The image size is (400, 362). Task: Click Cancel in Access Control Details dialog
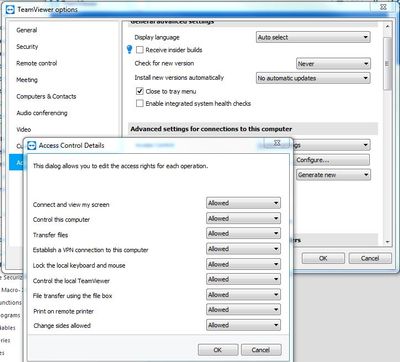261,350
